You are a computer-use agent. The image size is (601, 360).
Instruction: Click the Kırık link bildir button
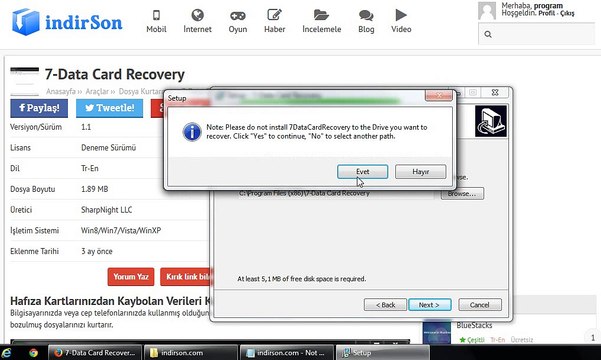pos(186,276)
